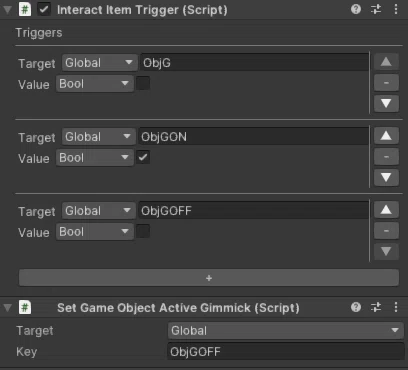Image resolution: width=408 pixels, height=370 pixels.
Task: Open presets for Interact Item Trigger script
Action: pos(376,9)
